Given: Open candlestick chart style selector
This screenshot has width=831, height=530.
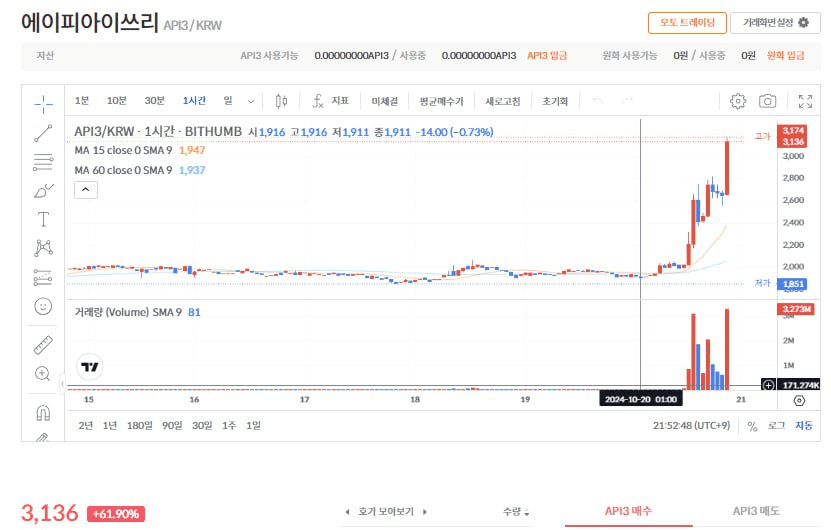Looking at the screenshot, I should 281,101.
